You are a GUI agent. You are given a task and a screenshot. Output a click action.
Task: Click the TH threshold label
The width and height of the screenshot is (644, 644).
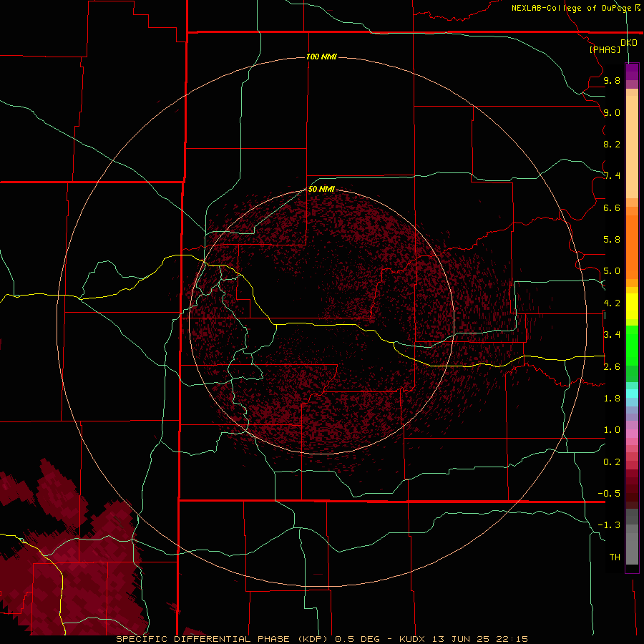coord(615,557)
